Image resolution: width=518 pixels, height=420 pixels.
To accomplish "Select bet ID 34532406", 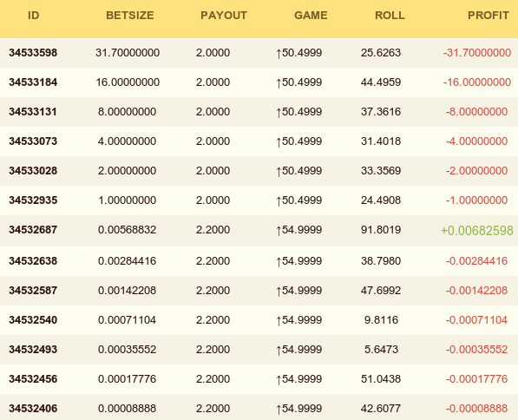I will pyautogui.click(x=33, y=409).
